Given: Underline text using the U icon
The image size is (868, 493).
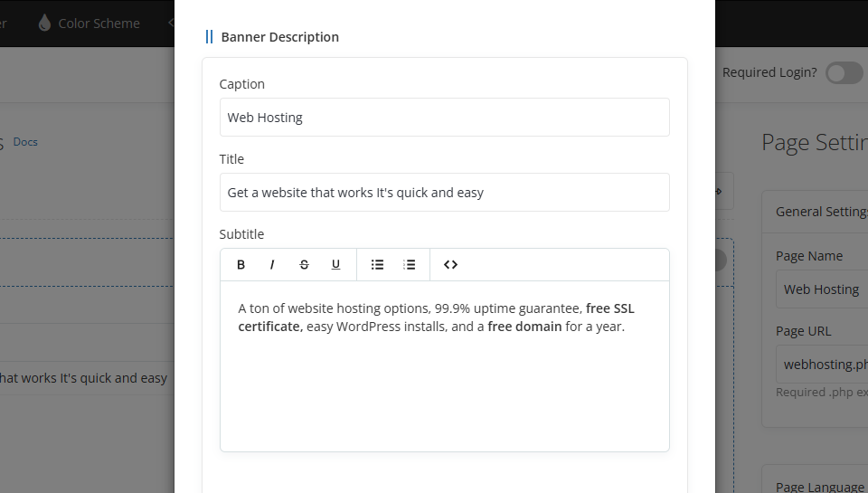Looking at the screenshot, I should pos(335,265).
